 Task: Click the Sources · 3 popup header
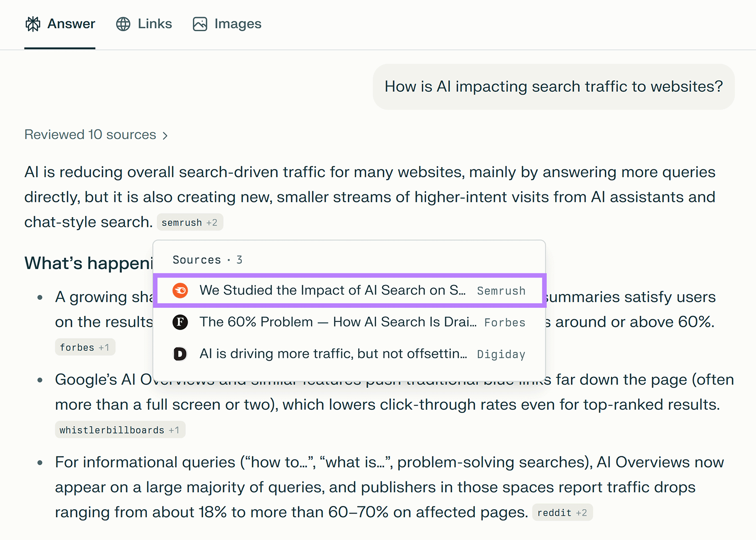coord(207,259)
